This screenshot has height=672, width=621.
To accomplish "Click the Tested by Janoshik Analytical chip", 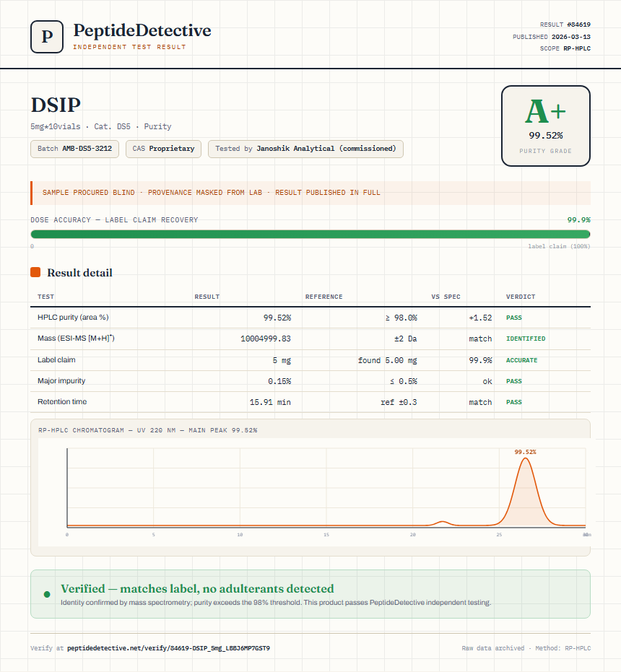I will (x=305, y=149).
